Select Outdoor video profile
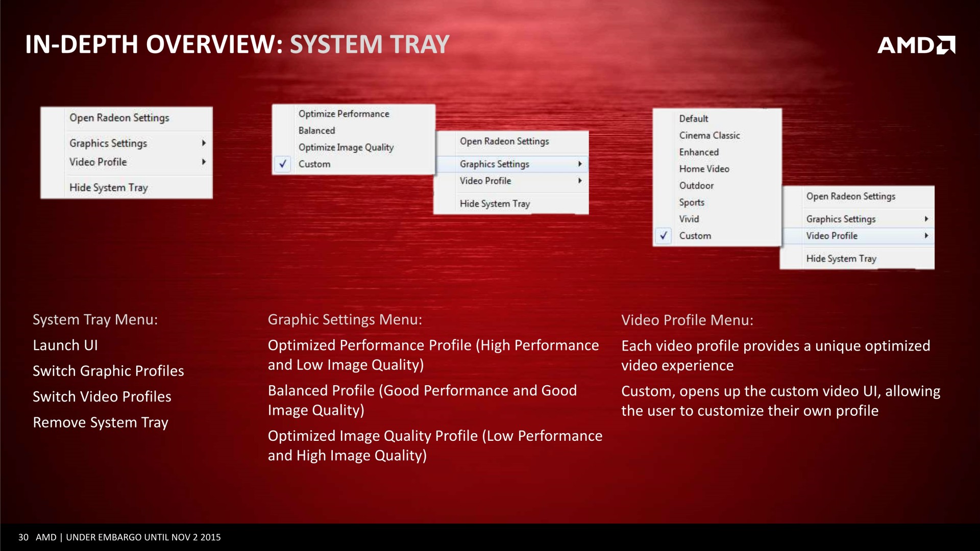The image size is (980, 551). [696, 186]
